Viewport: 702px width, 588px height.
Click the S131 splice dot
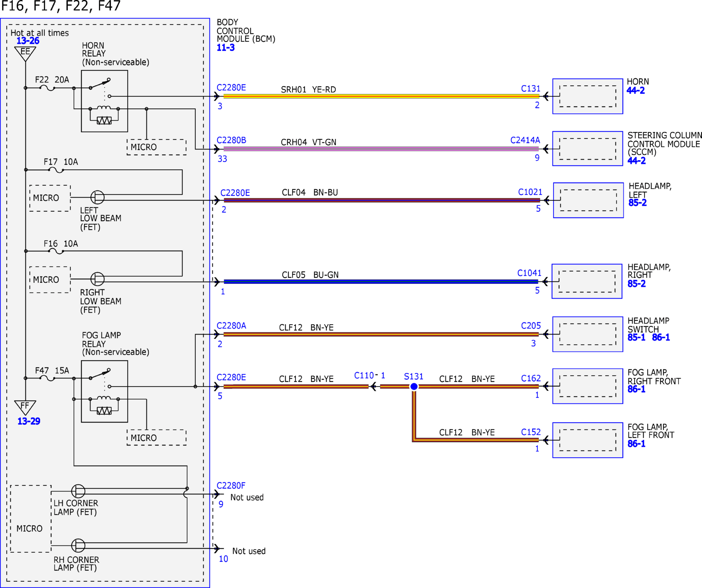click(414, 386)
